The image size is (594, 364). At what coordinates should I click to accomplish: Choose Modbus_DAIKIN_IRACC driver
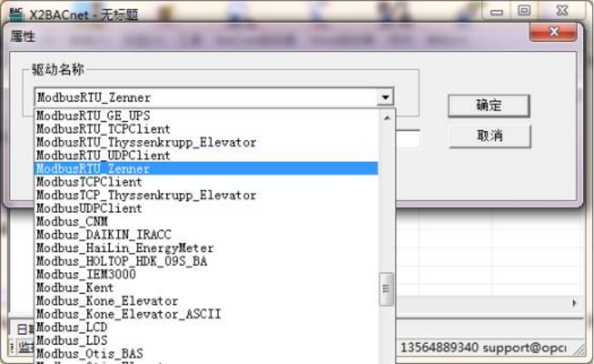206,234
